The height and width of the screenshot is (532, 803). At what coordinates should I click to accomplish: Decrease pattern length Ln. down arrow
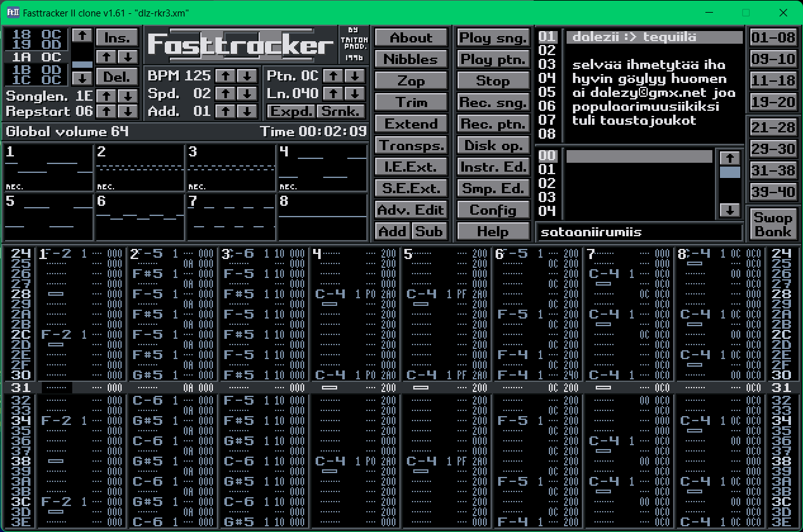(356, 93)
